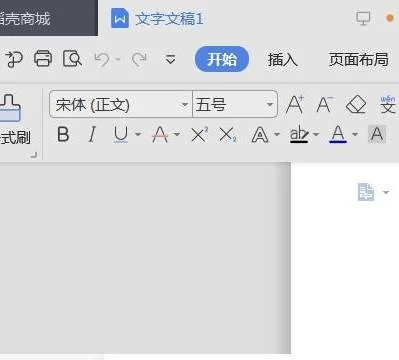Screen dimensions: 399x360
Task: Apply text highlight color ab icon
Action: point(299,134)
